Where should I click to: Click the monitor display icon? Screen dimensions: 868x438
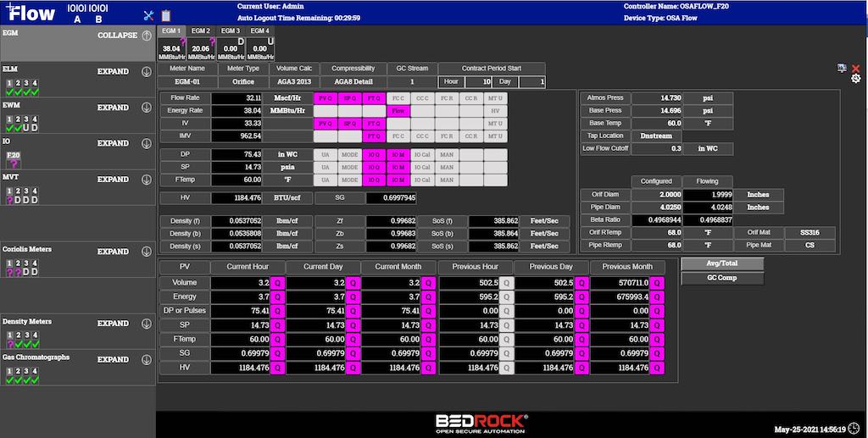pyautogui.click(x=842, y=68)
